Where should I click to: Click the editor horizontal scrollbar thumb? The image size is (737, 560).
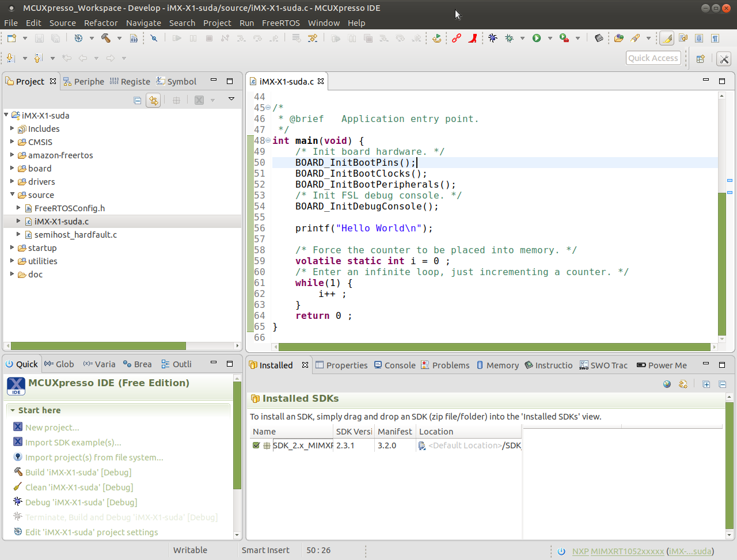click(495, 347)
